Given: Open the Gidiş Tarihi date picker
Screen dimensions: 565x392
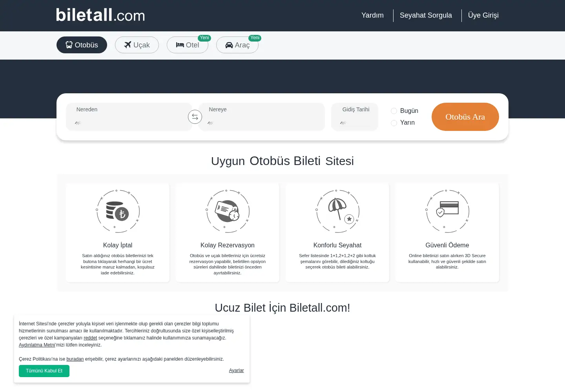Looking at the screenshot, I should click(x=355, y=117).
